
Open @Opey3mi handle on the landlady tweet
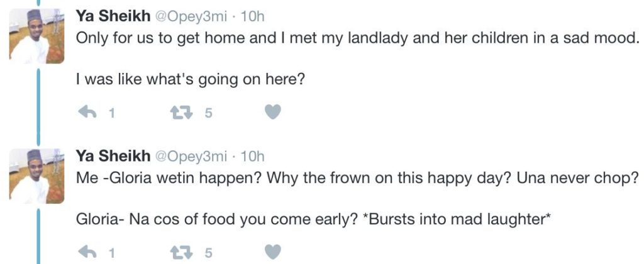point(190,17)
